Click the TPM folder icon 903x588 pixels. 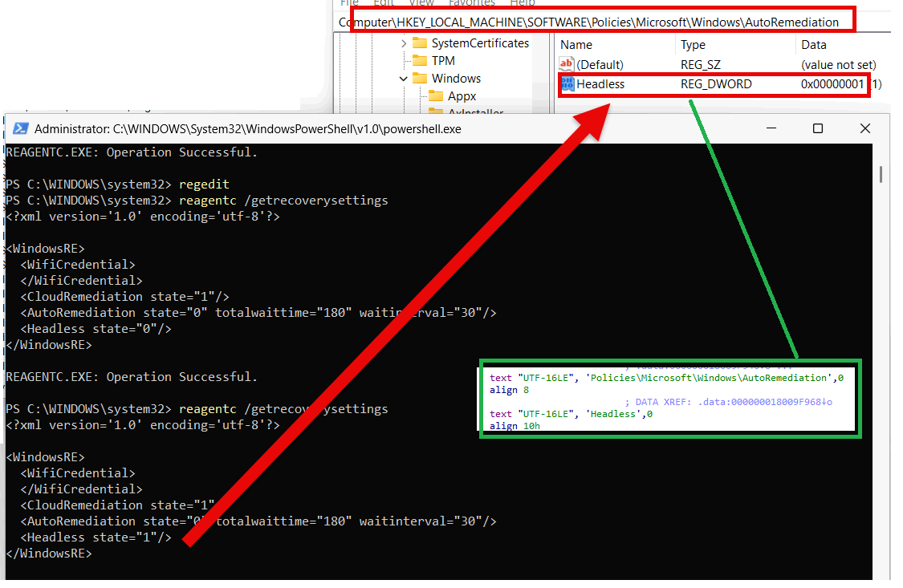[421, 61]
